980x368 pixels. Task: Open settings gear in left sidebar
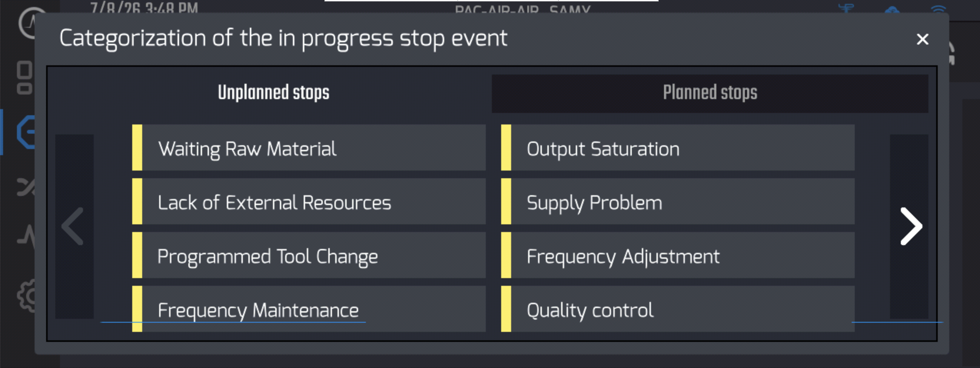click(x=26, y=296)
